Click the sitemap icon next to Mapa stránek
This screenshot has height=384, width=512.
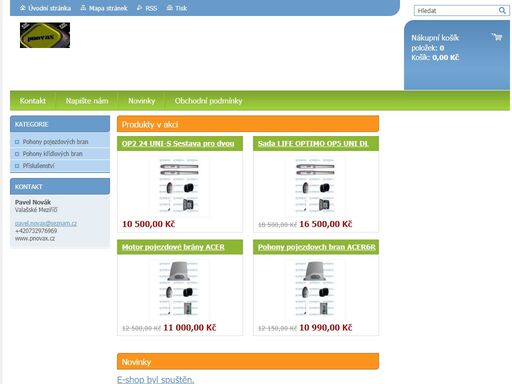pos(83,8)
